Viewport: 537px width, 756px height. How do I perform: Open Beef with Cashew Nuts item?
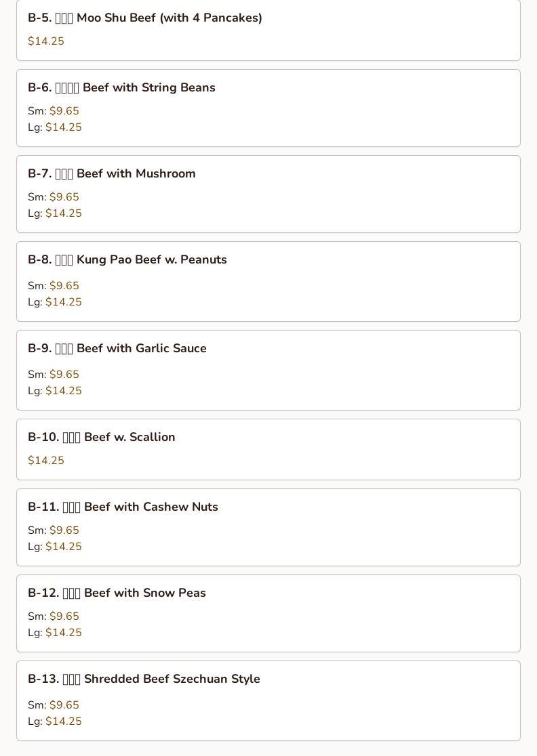(123, 507)
